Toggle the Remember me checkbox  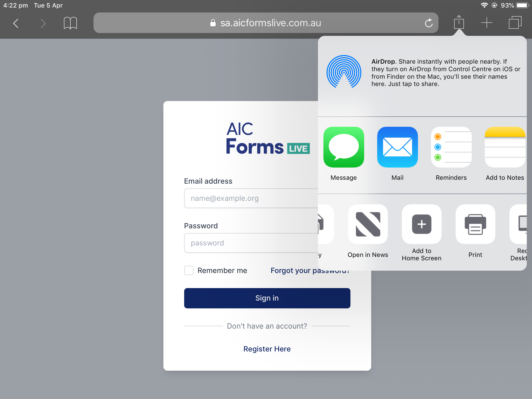pos(189,270)
